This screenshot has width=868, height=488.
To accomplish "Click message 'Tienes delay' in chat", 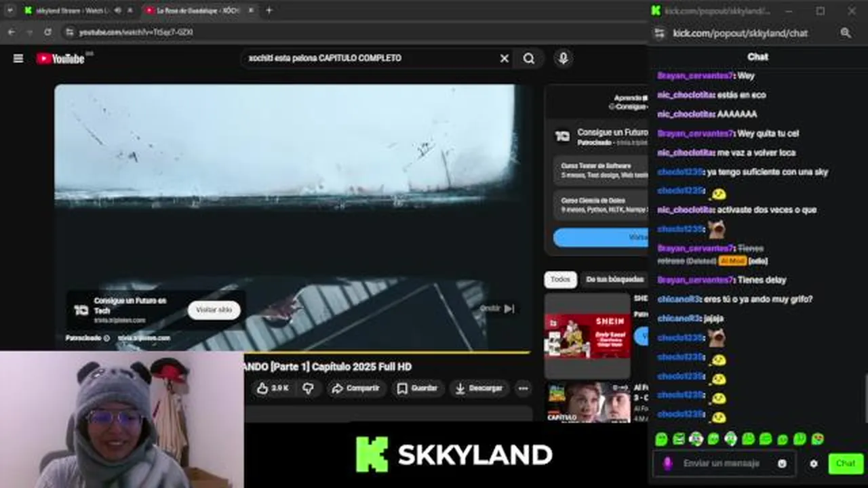I will point(762,280).
